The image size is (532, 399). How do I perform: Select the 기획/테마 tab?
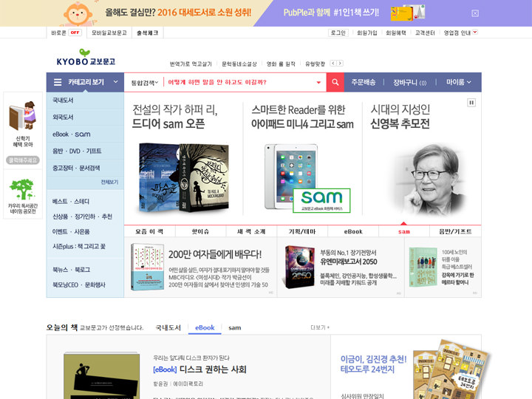point(302,231)
